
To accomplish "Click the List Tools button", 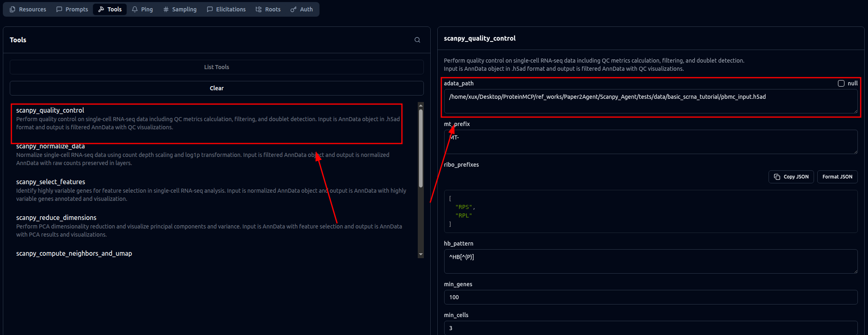I will [x=217, y=67].
